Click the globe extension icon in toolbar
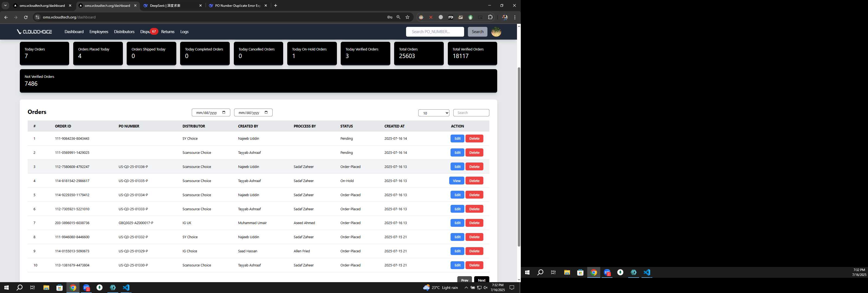The image size is (868, 293). point(441,17)
